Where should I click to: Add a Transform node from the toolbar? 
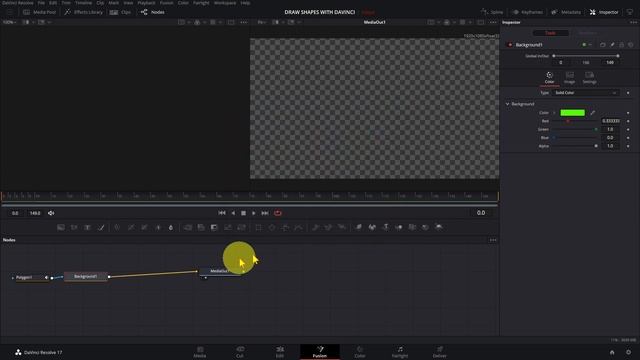click(241, 227)
